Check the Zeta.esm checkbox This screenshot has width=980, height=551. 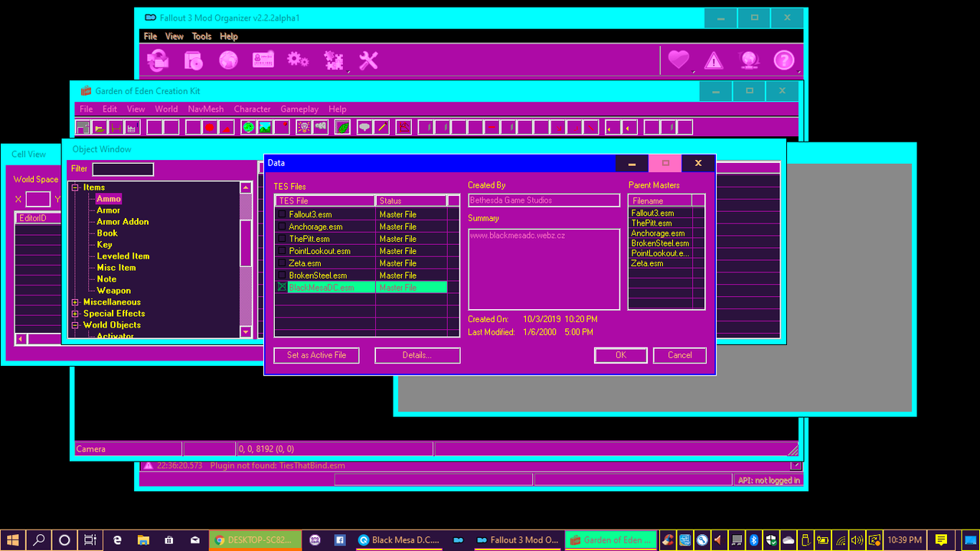(x=282, y=263)
